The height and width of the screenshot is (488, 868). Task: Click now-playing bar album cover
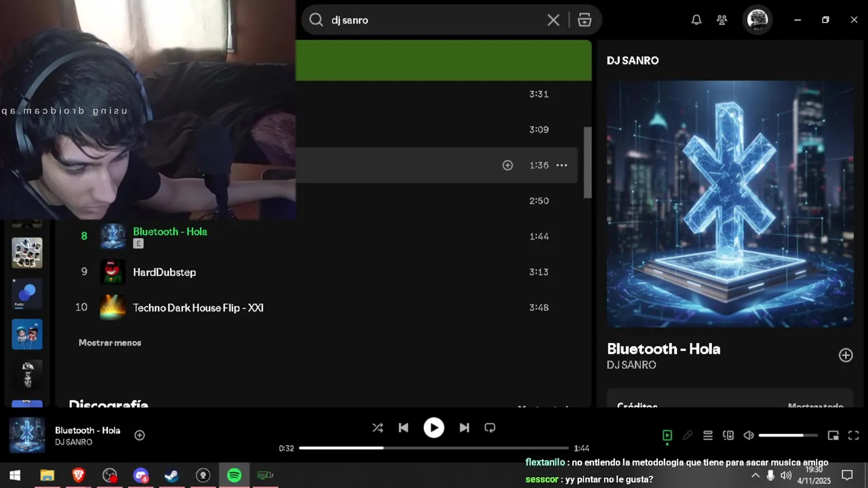(x=27, y=435)
